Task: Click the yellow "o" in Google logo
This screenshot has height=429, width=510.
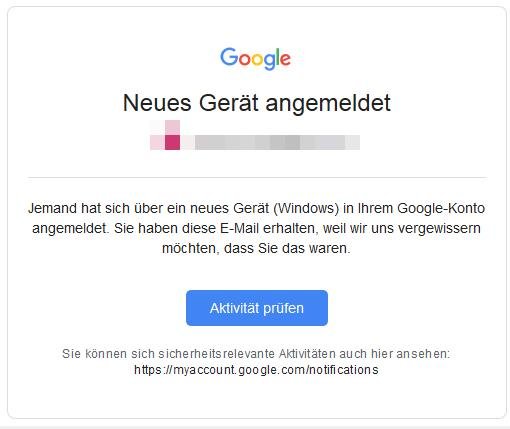Action: (257, 59)
